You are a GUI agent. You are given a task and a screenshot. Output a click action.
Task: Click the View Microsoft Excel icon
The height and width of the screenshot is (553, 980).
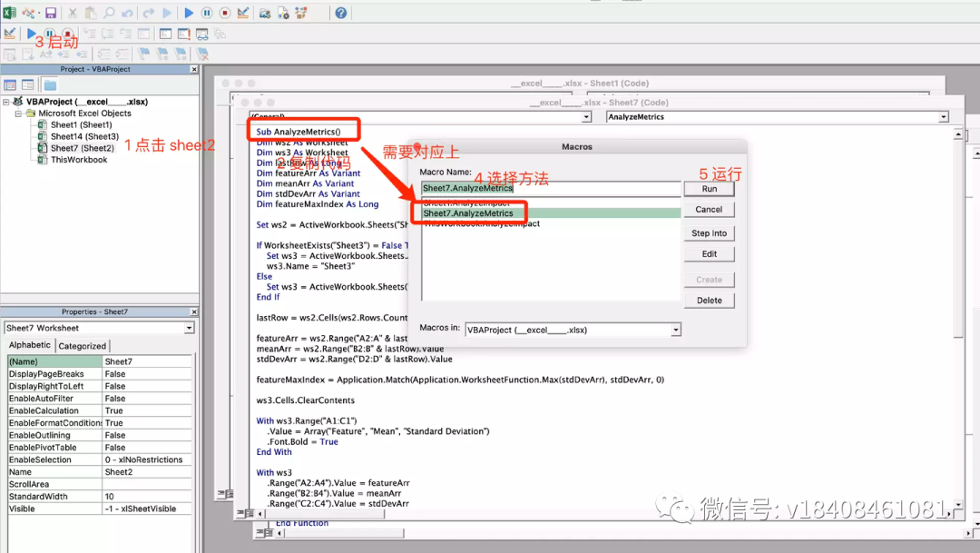coord(8,12)
